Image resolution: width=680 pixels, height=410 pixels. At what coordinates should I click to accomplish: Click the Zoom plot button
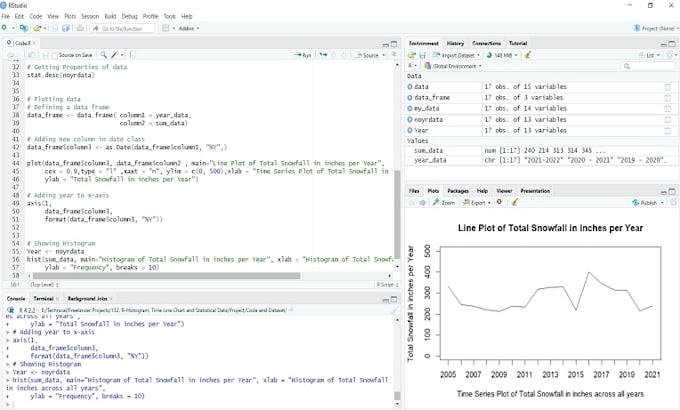pos(444,203)
